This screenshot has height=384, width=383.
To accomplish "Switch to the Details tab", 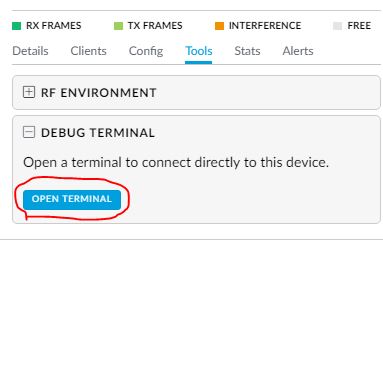I will (x=30, y=51).
